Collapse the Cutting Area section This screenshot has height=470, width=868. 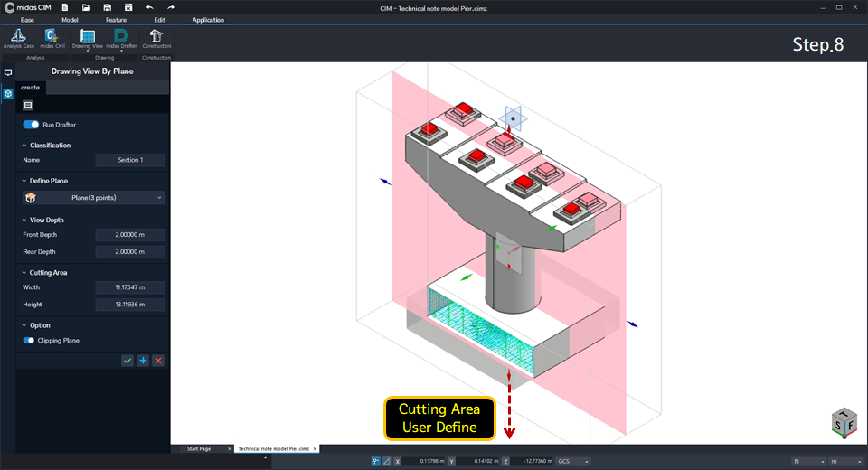coord(24,272)
